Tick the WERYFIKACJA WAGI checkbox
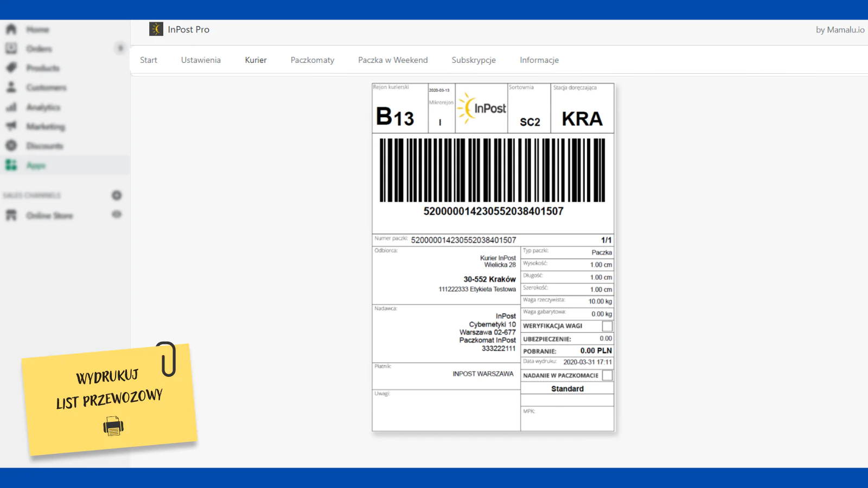The image size is (868, 488). click(607, 326)
